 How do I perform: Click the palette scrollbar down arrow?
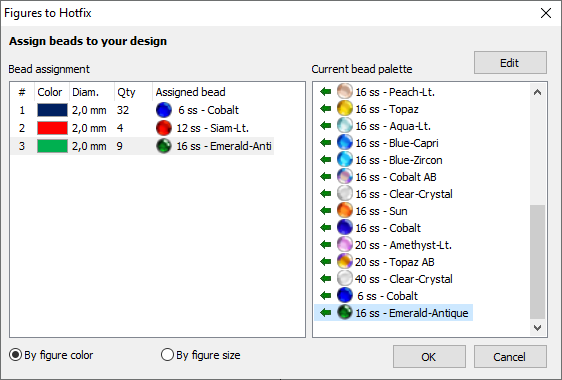pyautogui.click(x=537, y=327)
